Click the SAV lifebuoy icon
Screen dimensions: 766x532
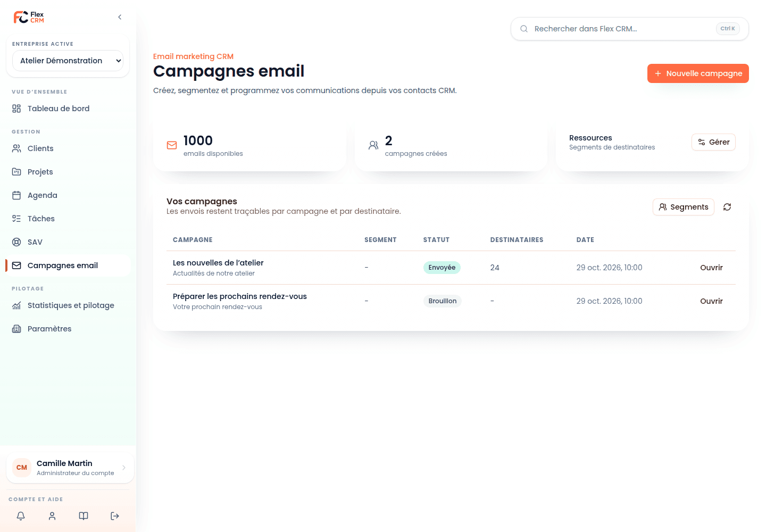click(x=16, y=242)
